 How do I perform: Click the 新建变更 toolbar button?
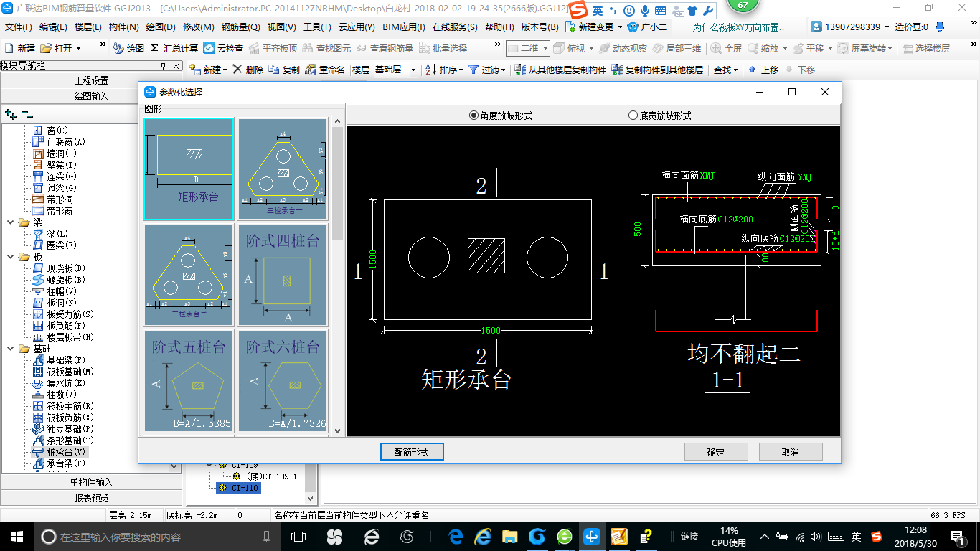(x=595, y=27)
